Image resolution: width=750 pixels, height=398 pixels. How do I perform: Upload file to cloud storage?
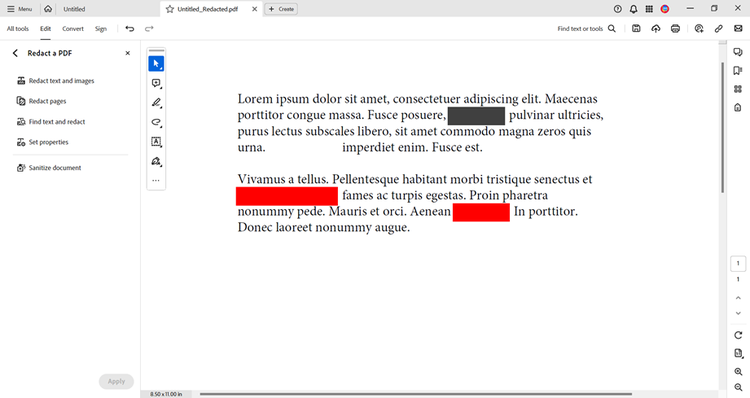pyautogui.click(x=656, y=29)
